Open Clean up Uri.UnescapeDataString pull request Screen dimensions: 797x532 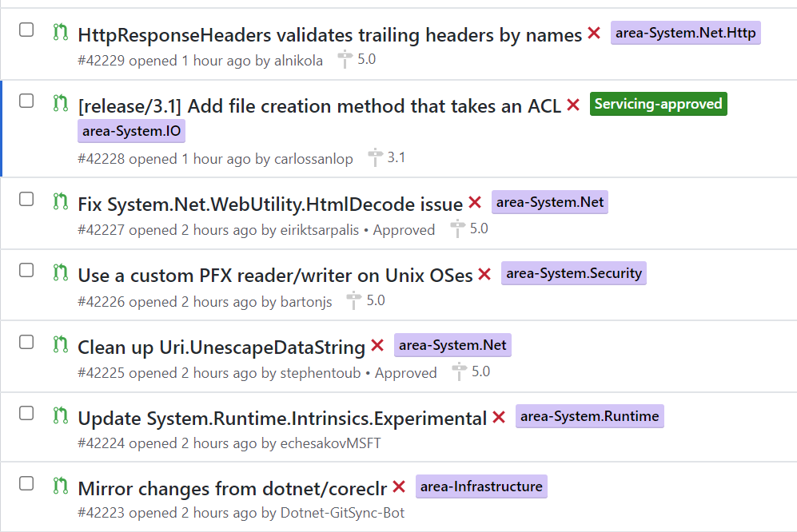point(221,347)
